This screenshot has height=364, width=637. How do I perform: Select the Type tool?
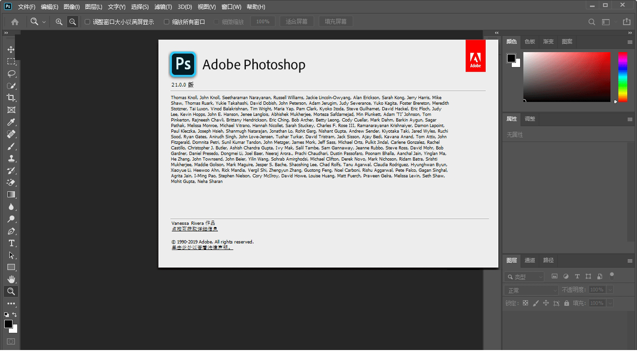click(x=12, y=243)
